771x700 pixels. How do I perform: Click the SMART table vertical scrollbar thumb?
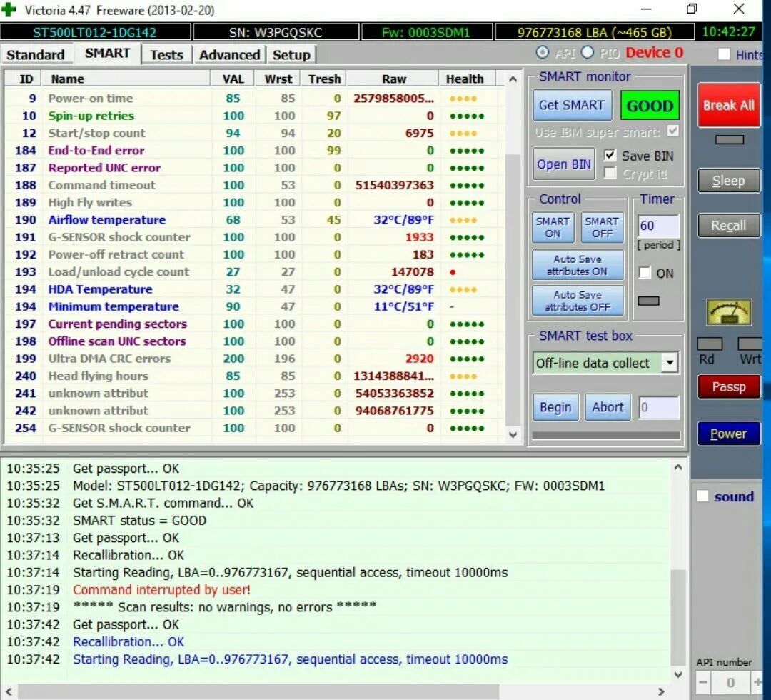click(513, 290)
